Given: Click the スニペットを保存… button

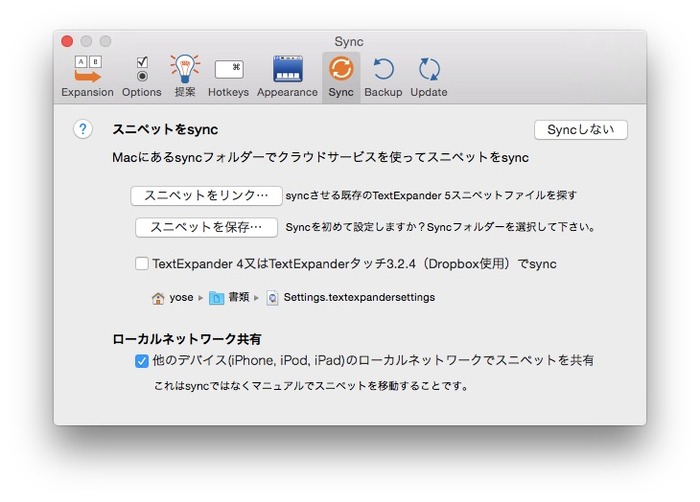Looking at the screenshot, I should click(206, 227).
